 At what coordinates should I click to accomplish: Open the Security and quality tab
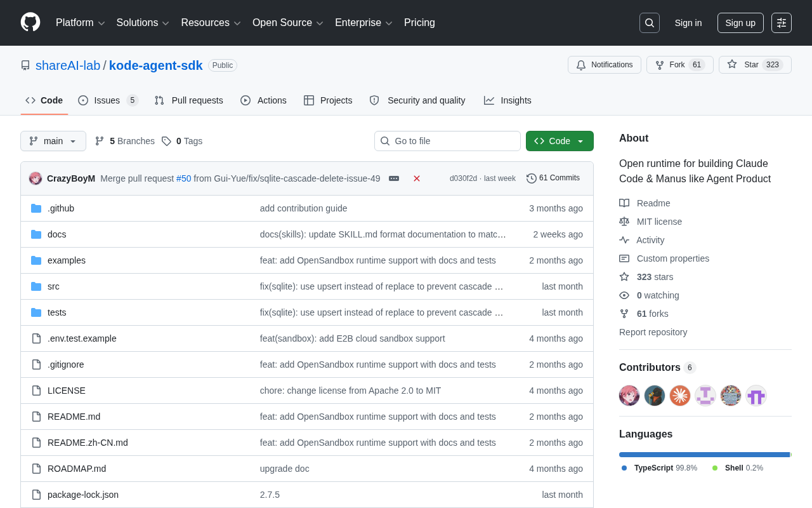click(x=417, y=100)
